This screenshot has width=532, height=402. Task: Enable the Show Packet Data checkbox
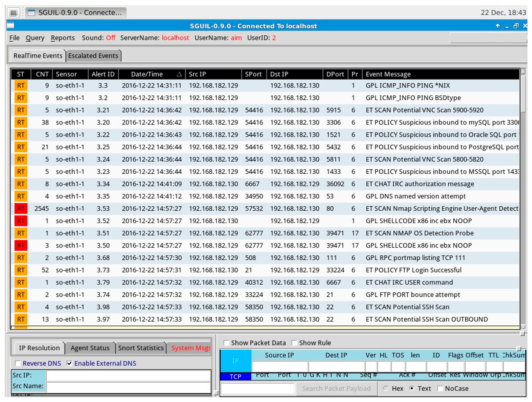coord(226,343)
